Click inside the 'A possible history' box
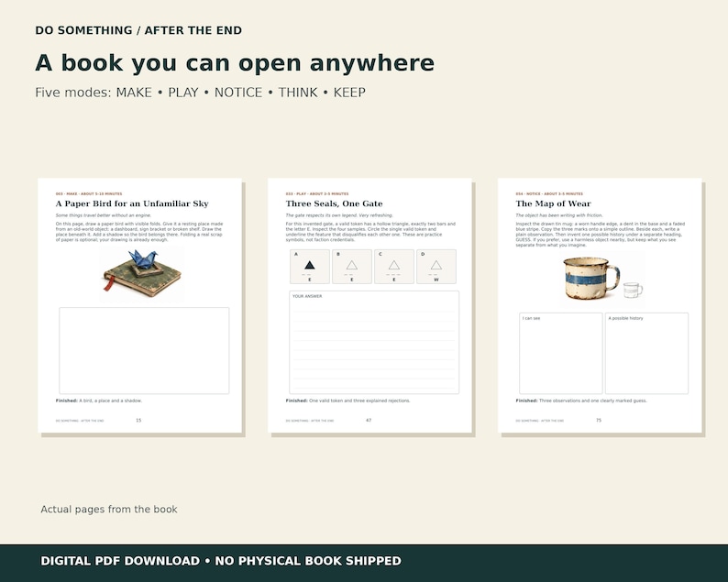 [x=646, y=353]
